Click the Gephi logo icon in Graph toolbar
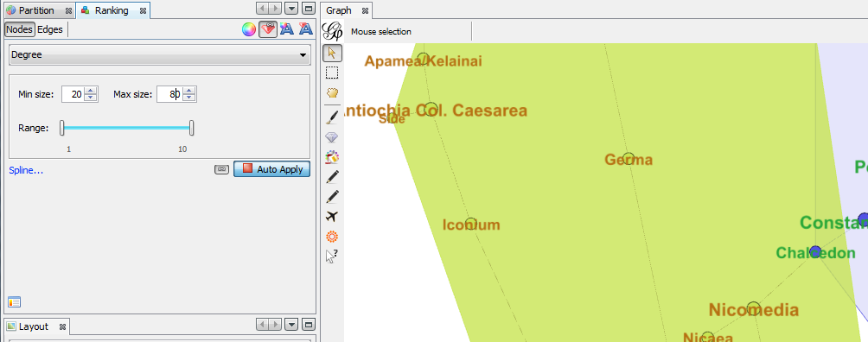Viewport: 868px width, 342px height. pyautogui.click(x=332, y=32)
